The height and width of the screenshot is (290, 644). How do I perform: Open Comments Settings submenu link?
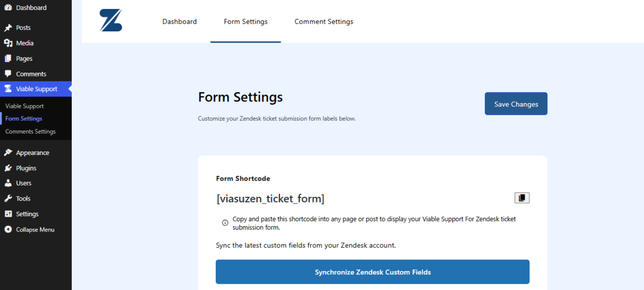[x=30, y=131]
